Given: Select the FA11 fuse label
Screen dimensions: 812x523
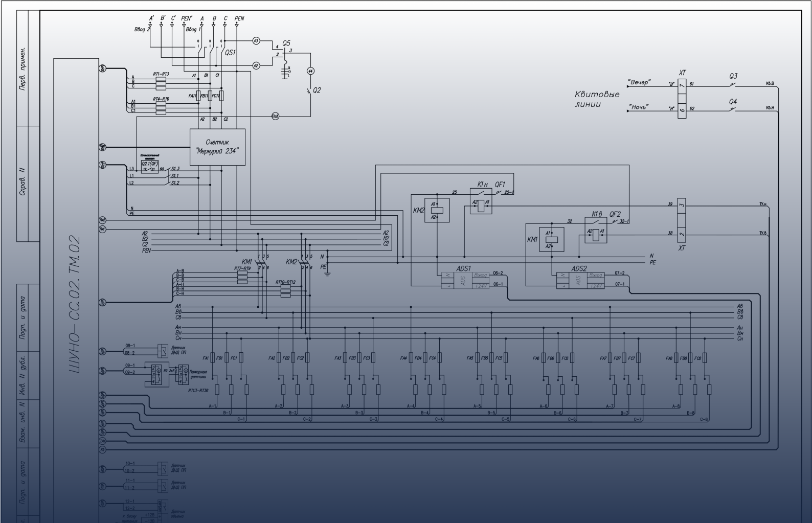Looking at the screenshot, I should click(x=192, y=95).
